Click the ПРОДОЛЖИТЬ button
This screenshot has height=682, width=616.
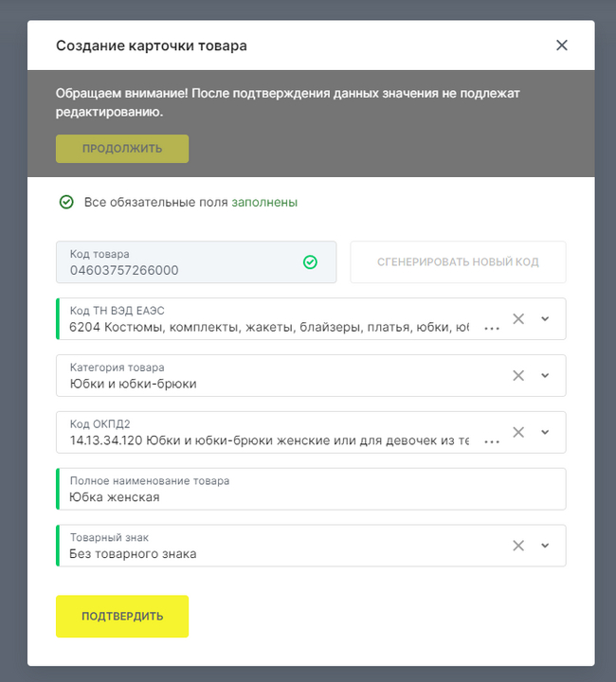pyautogui.click(x=122, y=149)
